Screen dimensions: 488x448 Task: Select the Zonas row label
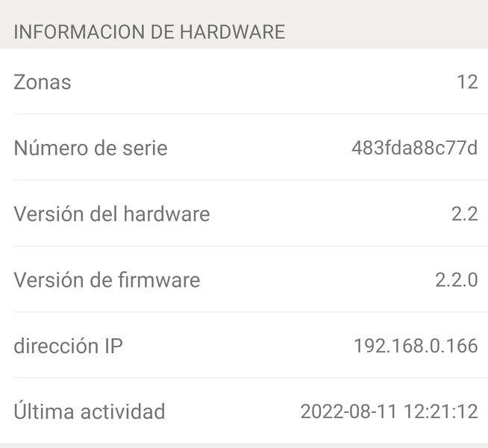tap(43, 82)
